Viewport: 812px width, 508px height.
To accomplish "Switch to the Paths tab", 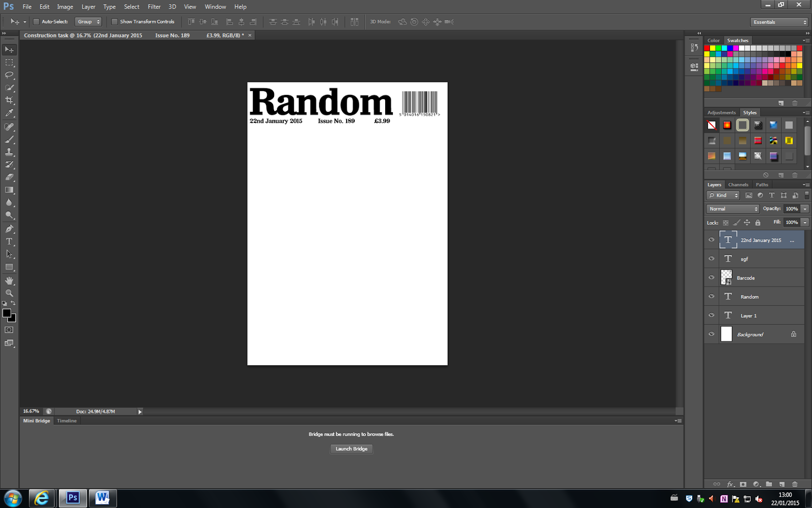I will click(762, 185).
